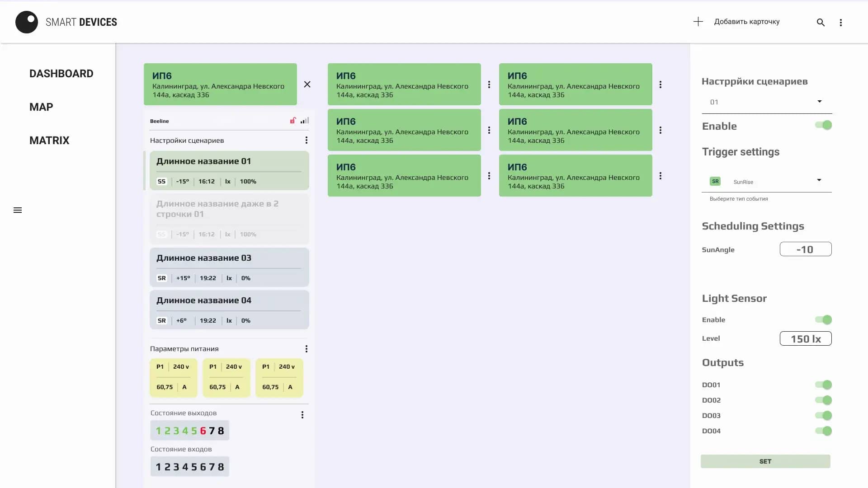The width and height of the screenshot is (868, 488).
Task: Click the signal strength bars icon
Action: coord(305,121)
